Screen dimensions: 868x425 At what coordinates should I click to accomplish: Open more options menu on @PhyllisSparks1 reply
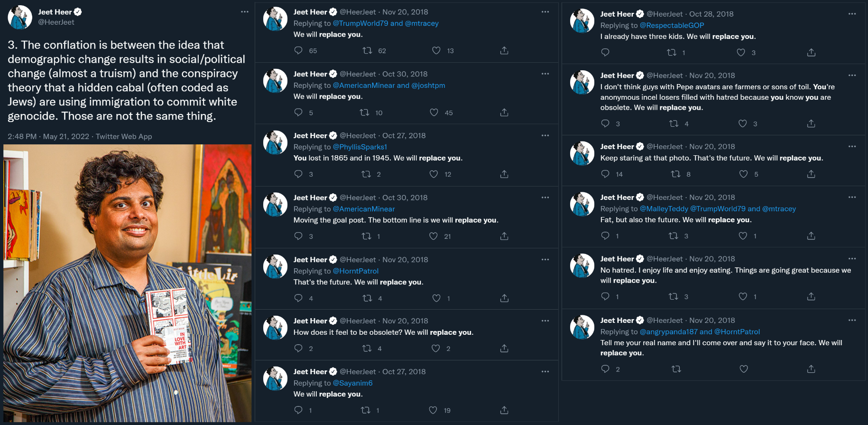click(x=545, y=135)
